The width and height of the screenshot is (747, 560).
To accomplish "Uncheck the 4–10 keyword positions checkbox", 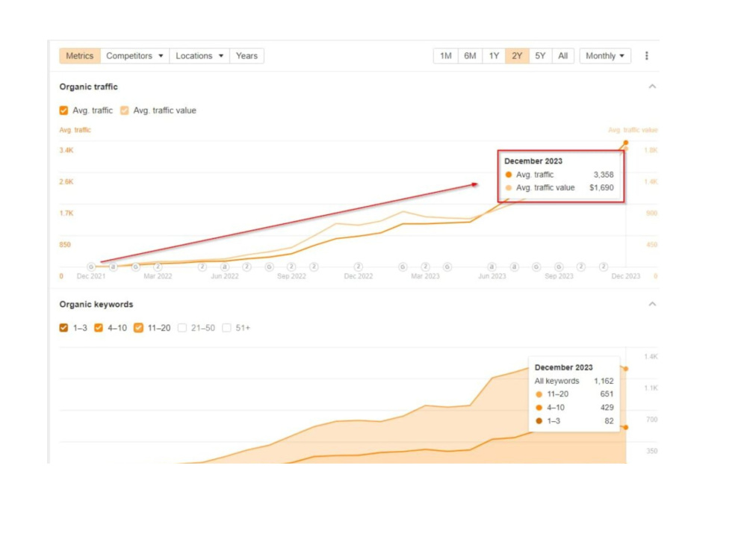I will click(x=99, y=328).
